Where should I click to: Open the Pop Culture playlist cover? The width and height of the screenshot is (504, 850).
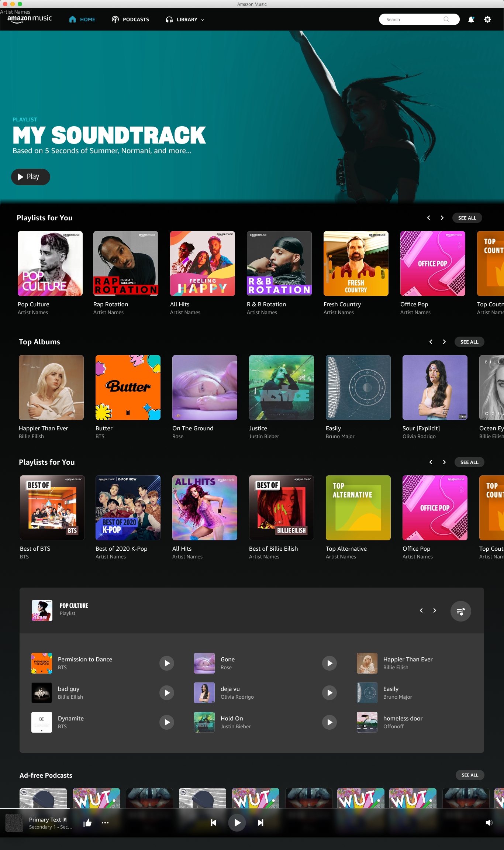pos(50,264)
